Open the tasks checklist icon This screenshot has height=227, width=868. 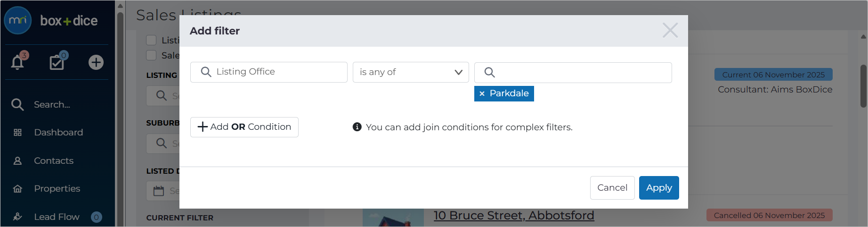pos(57,62)
